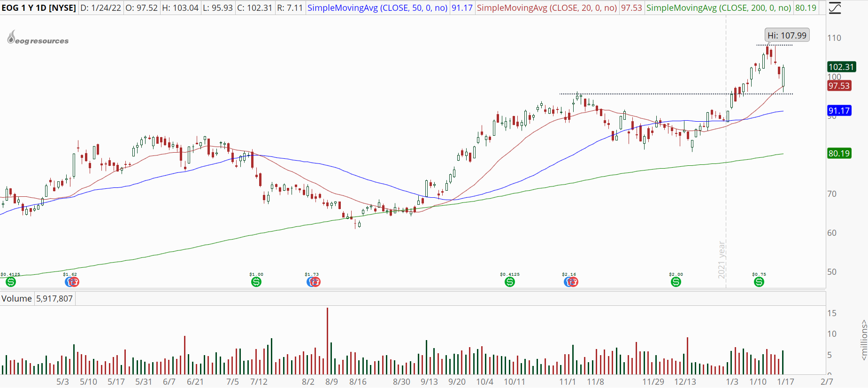868x388 pixels.
Task: Click the 6/21 date label
Action: 195,382
